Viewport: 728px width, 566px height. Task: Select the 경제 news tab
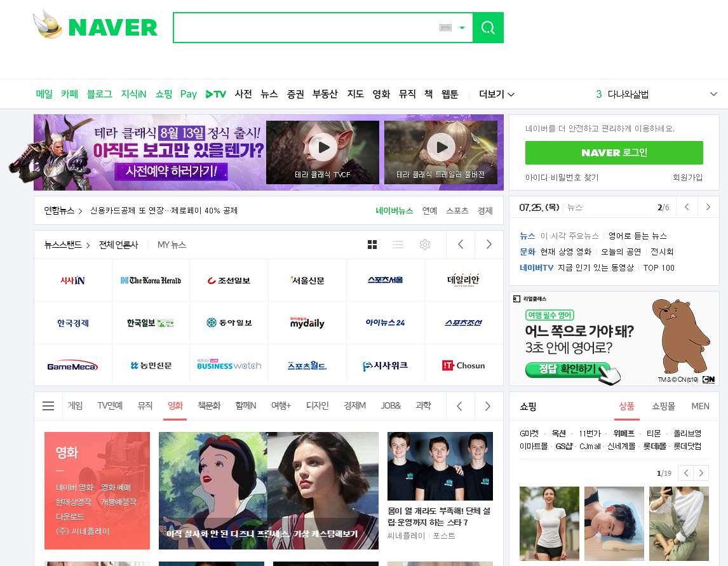(x=485, y=211)
